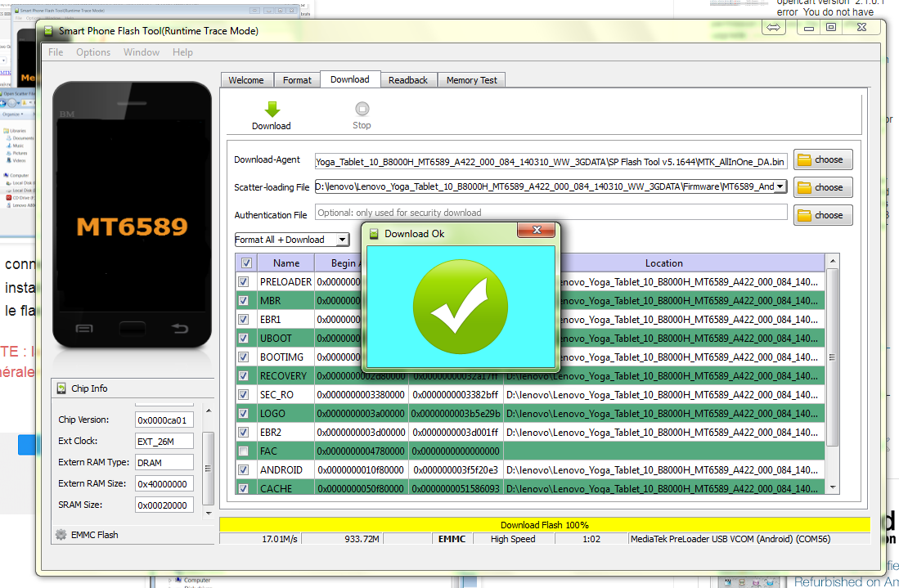The height and width of the screenshot is (588, 899).
Task: Open the Format All + Download dropdown
Action: [x=292, y=240]
